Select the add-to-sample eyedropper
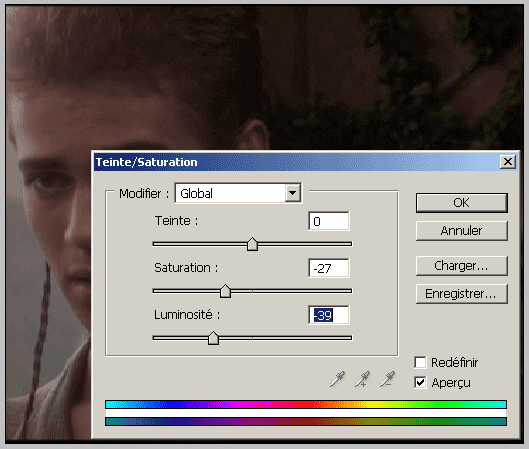Screen dimensions: 529x449 pyautogui.click(x=363, y=379)
